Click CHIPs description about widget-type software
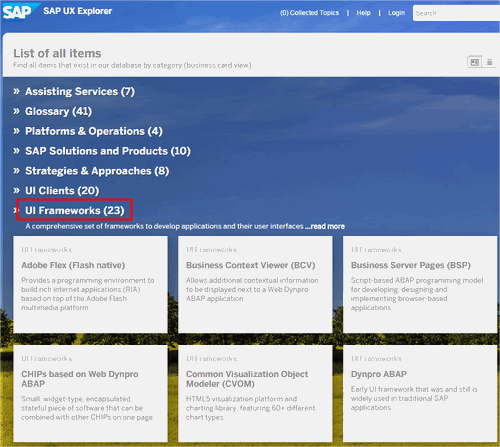The width and height of the screenshot is (500, 447). tap(87, 408)
